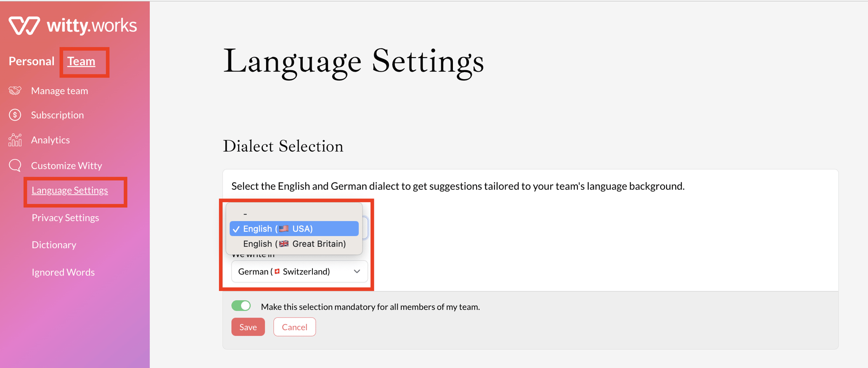Screen dimensions: 868x368
Task: Open the Ignored Words page
Action: coord(63,273)
